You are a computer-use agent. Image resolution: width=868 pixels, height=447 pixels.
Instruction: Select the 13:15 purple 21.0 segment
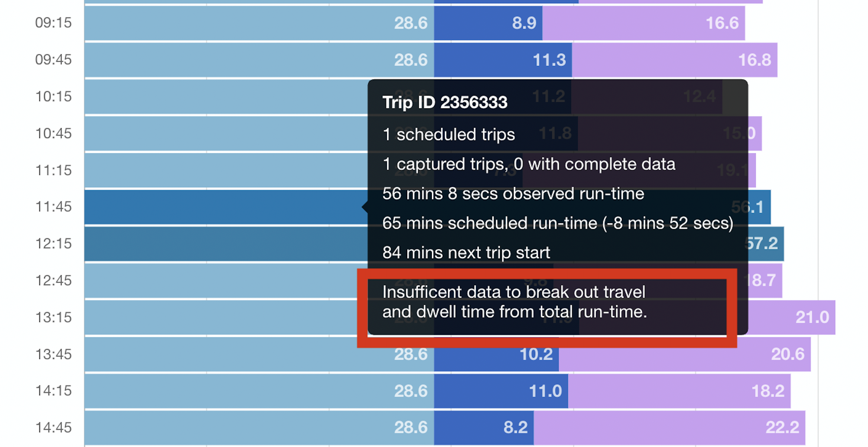click(x=792, y=318)
